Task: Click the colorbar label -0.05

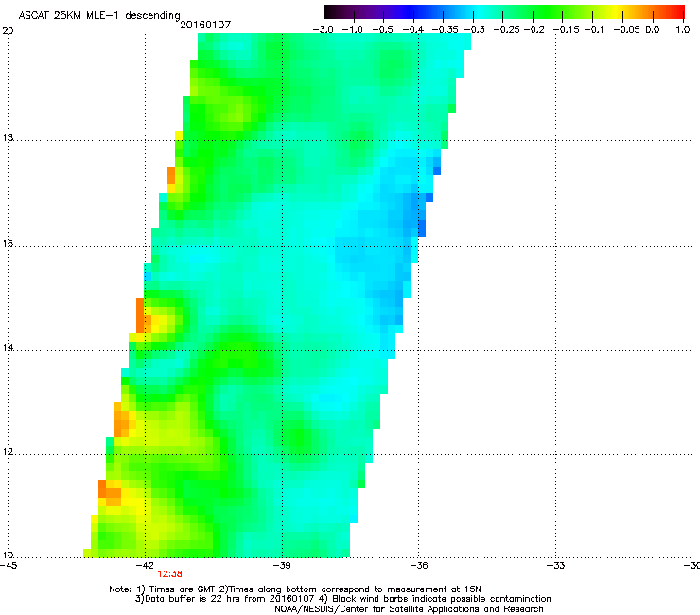Action: coord(627,30)
